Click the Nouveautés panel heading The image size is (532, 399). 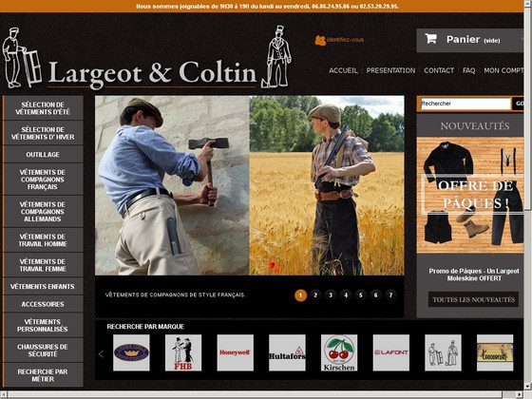pos(475,126)
